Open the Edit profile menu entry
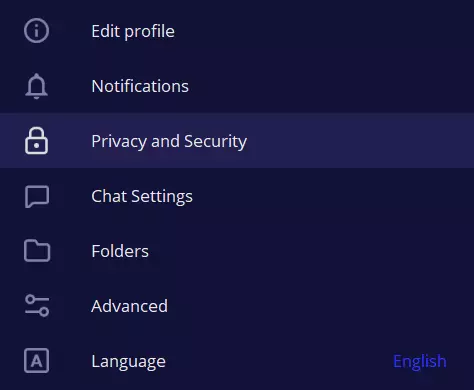Viewport: 474px width, 390px height. point(133,31)
